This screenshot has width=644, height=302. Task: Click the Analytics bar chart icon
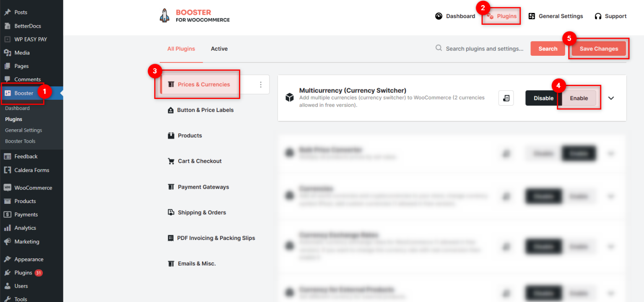coord(8,228)
